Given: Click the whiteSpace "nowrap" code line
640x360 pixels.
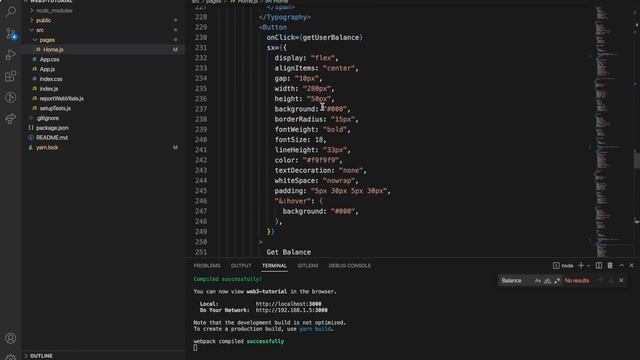Looking at the screenshot, I should (x=316, y=180).
